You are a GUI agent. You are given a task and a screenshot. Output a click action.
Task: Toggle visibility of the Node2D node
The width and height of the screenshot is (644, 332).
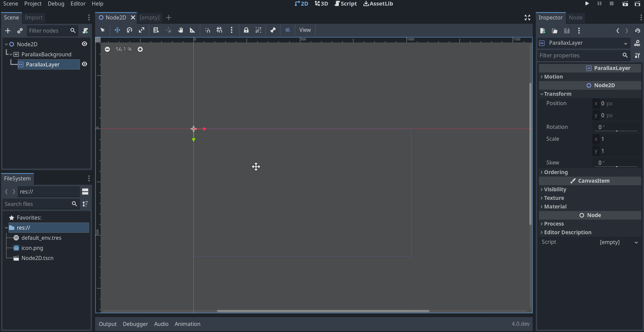[x=84, y=43]
